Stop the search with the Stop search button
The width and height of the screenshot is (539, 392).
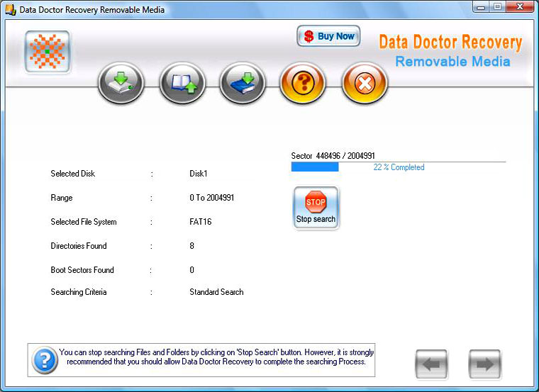[316, 208]
